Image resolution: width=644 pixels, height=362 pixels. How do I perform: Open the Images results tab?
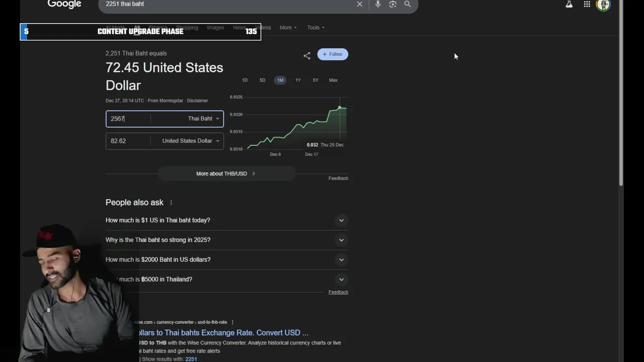pyautogui.click(x=215, y=28)
